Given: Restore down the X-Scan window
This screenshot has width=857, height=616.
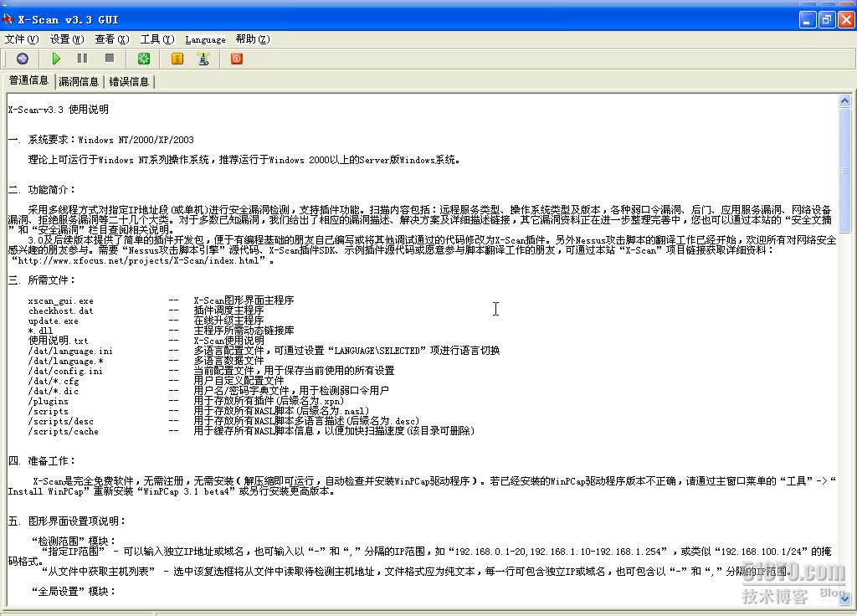Looking at the screenshot, I should (827, 20).
